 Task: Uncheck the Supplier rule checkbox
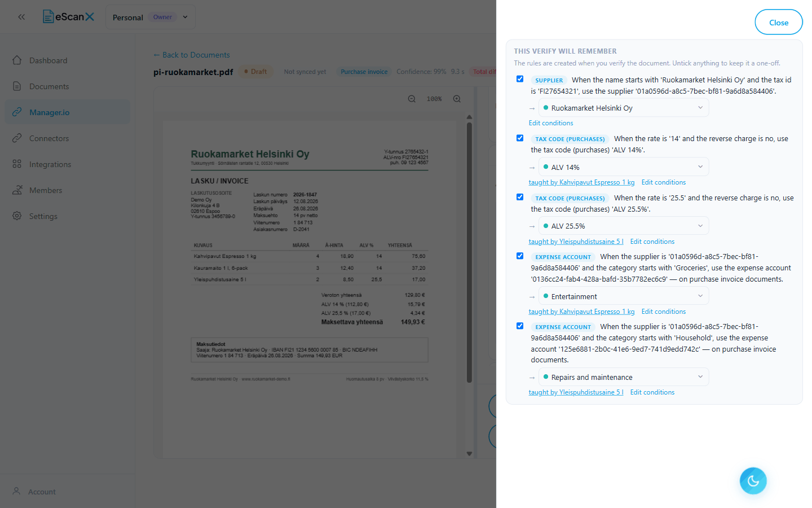pyautogui.click(x=520, y=79)
